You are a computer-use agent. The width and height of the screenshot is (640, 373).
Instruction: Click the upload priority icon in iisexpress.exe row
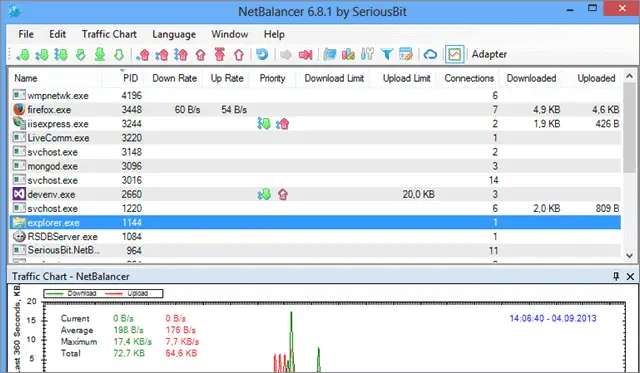282,124
